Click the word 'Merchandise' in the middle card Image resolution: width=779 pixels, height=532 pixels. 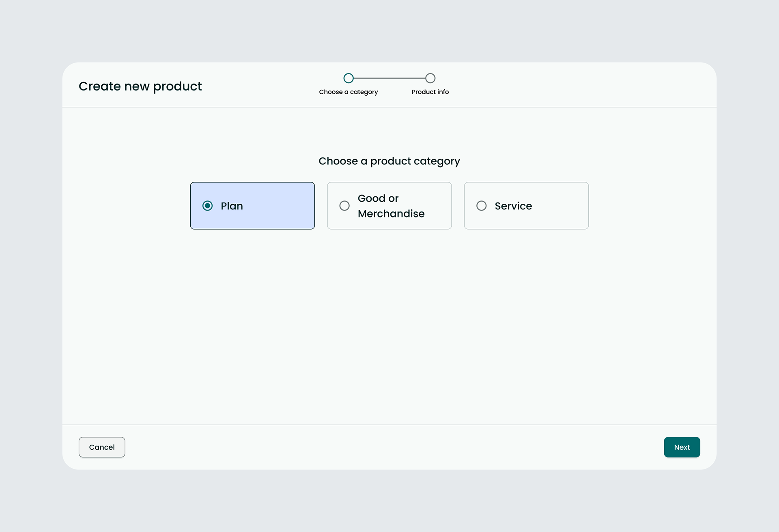click(391, 214)
